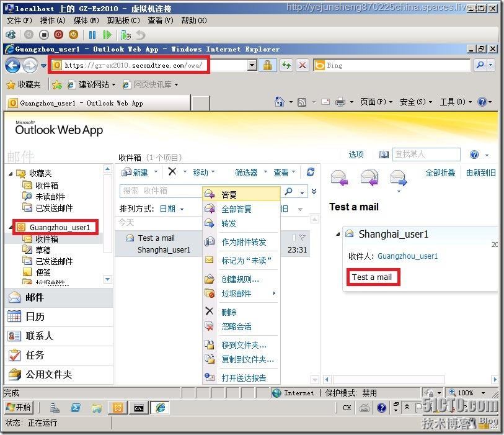Collapse the 收藏夹 tree node
Image resolution: width=504 pixels, height=435 pixels.
point(11,174)
